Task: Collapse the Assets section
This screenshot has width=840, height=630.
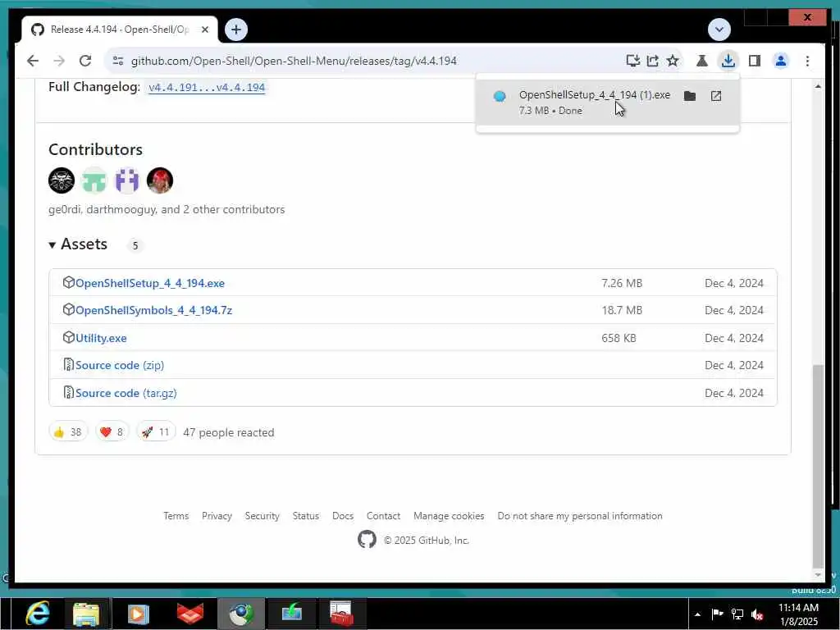Action: coord(78,244)
